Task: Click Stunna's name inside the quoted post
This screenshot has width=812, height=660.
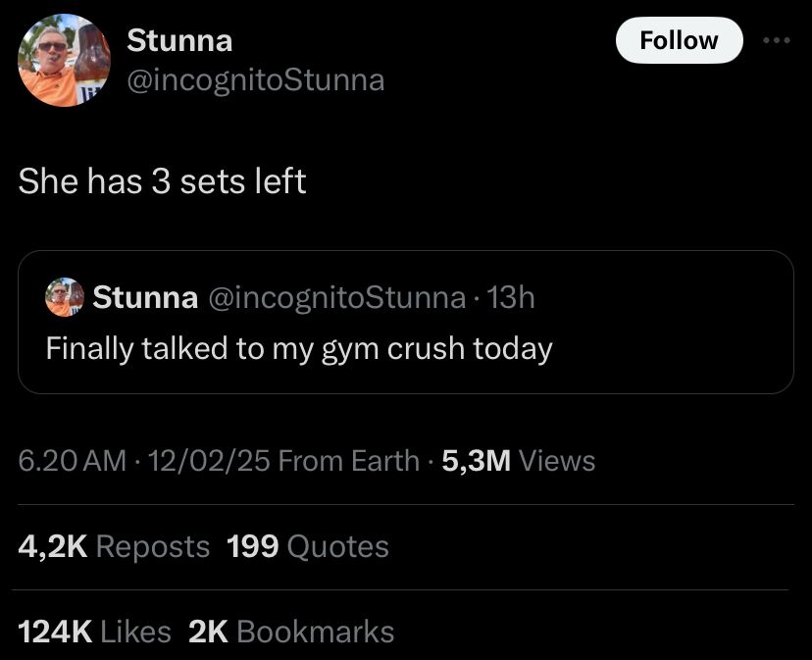Action: tap(144, 297)
